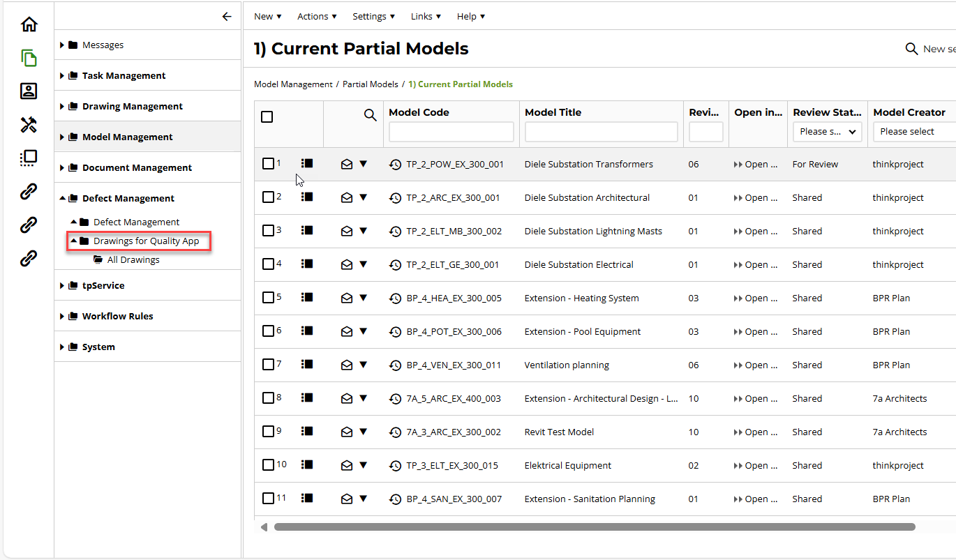Select All Drawings in the tree
956x560 pixels.
[x=133, y=260]
